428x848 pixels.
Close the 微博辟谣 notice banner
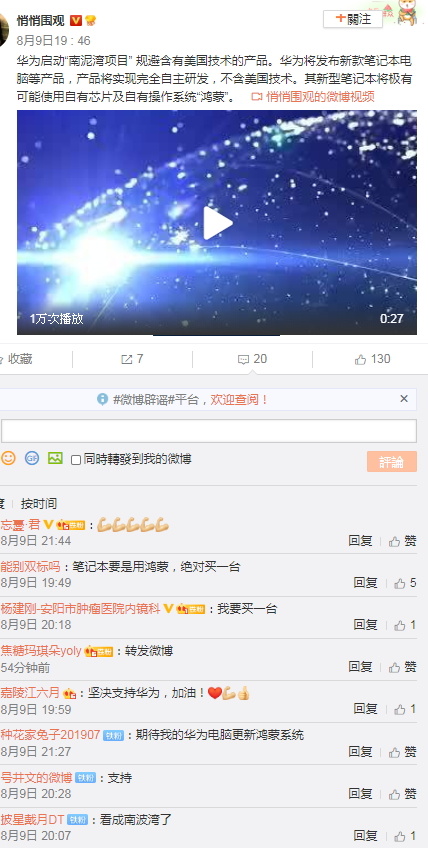[x=404, y=399]
